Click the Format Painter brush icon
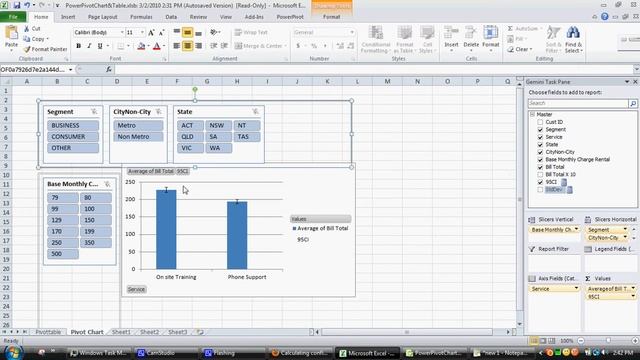640x360 pixels. pos(27,49)
